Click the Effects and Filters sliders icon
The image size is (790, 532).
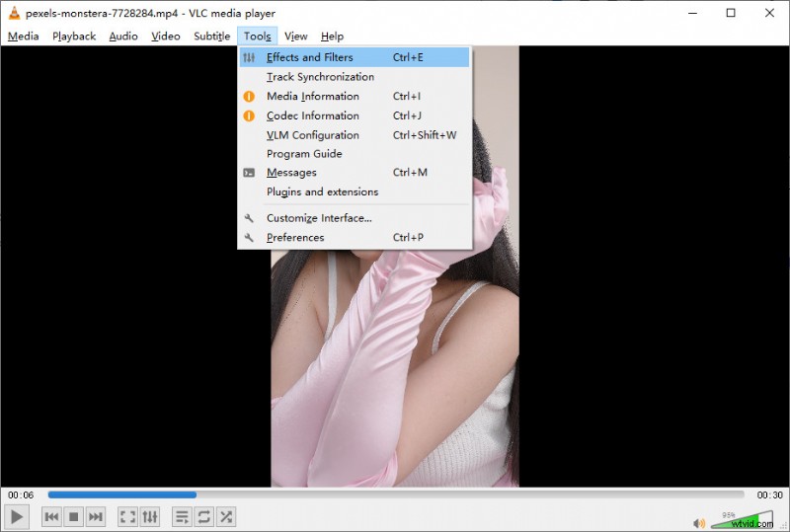[x=249, y=57]
